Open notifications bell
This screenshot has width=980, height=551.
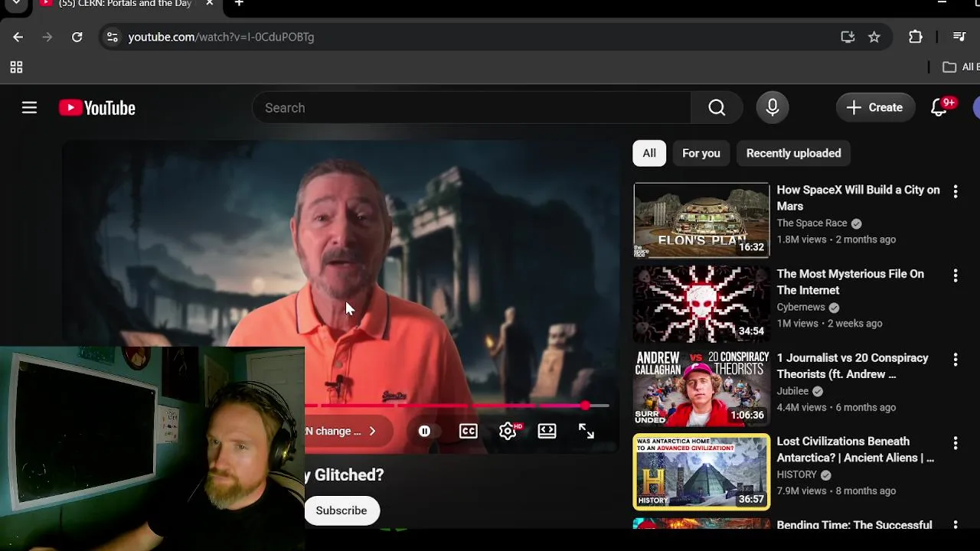(x=939, y=108)
